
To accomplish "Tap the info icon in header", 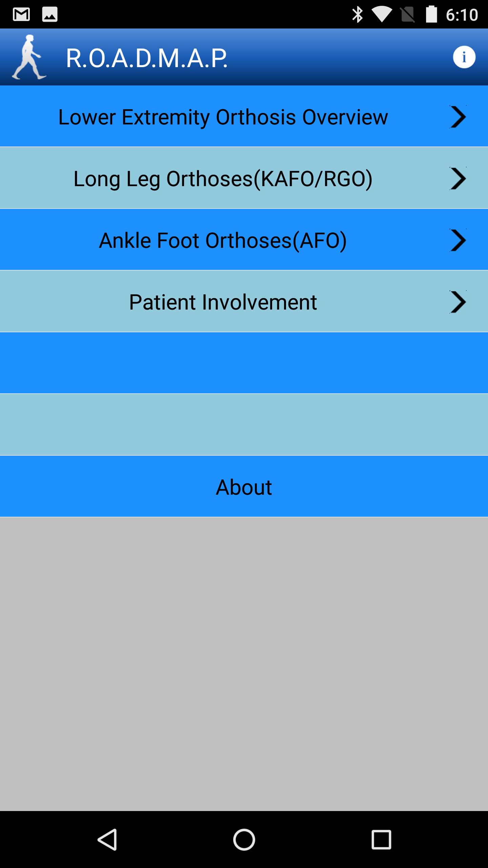I will [464, 57].
